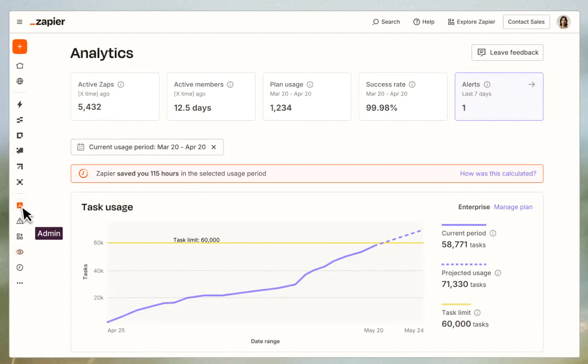588x364 pixels.
Task: Open the warning triangle icon in the sidebar
Action: 20,221
